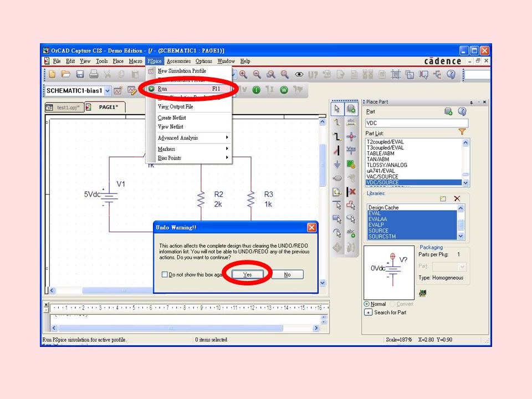Click the New Simulation Profile toolbar icon
This screenshot has height=399, width=532.
[117, 90]
